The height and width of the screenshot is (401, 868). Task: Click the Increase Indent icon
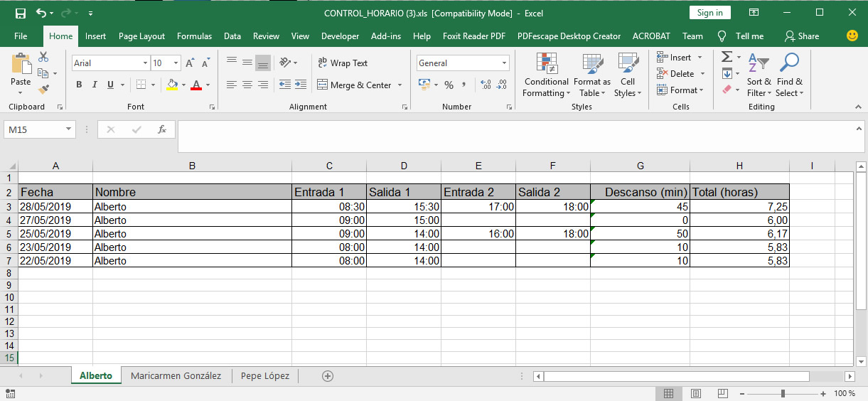pos(301,85)
